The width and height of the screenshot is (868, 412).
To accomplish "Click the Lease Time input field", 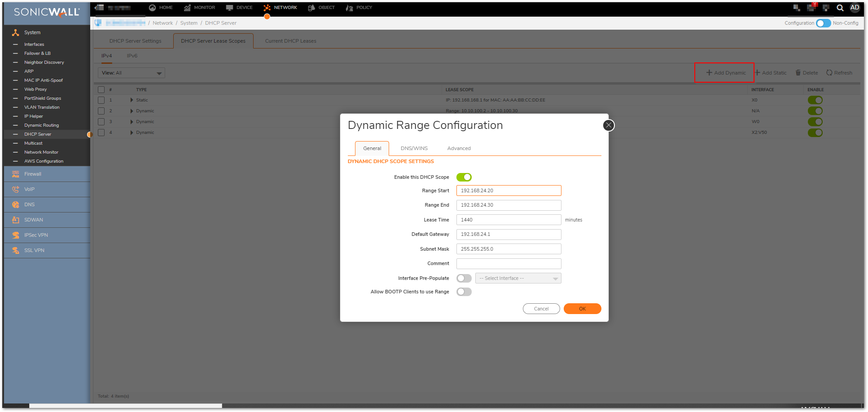I will pos(509,220).
